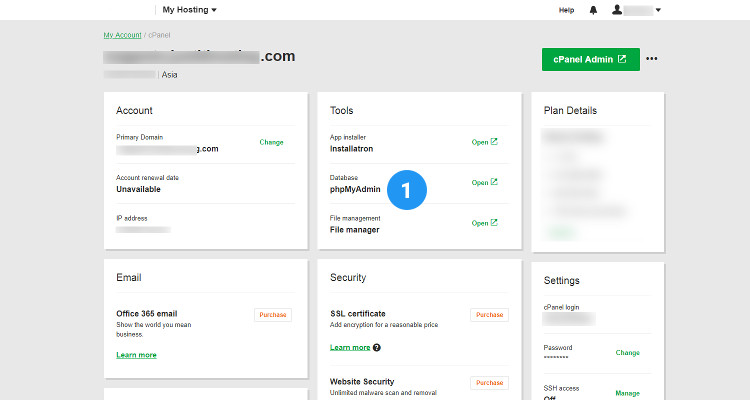Click the Asia region text
This screenshot has height=400, width=750.
point(169,75)
